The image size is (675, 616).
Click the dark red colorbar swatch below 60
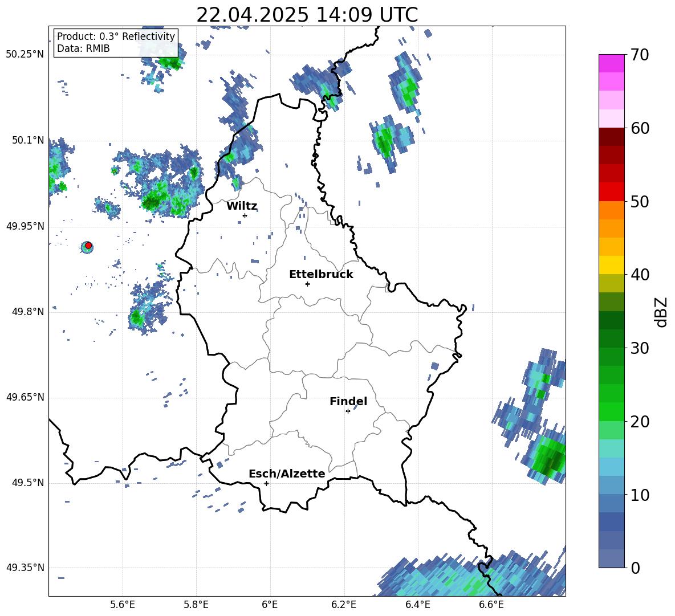click(x=611, y=137)
